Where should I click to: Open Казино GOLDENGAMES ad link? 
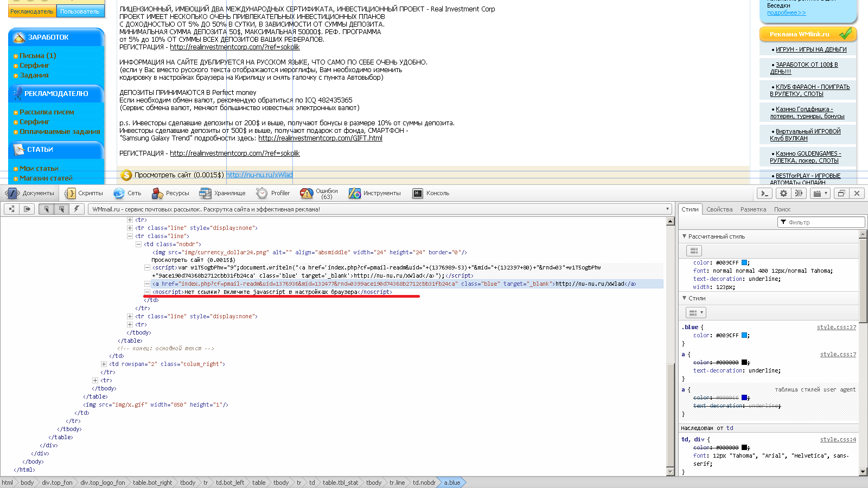(805, 157)
